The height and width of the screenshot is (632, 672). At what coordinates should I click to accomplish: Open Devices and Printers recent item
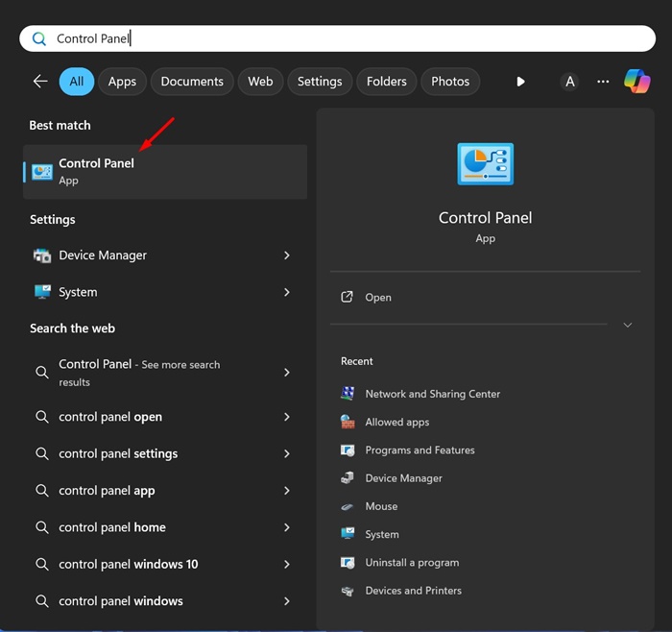coord(413,591)
